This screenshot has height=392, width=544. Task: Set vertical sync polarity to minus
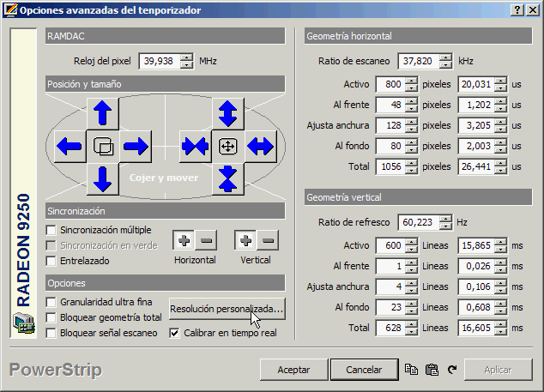tap(268, 240)
